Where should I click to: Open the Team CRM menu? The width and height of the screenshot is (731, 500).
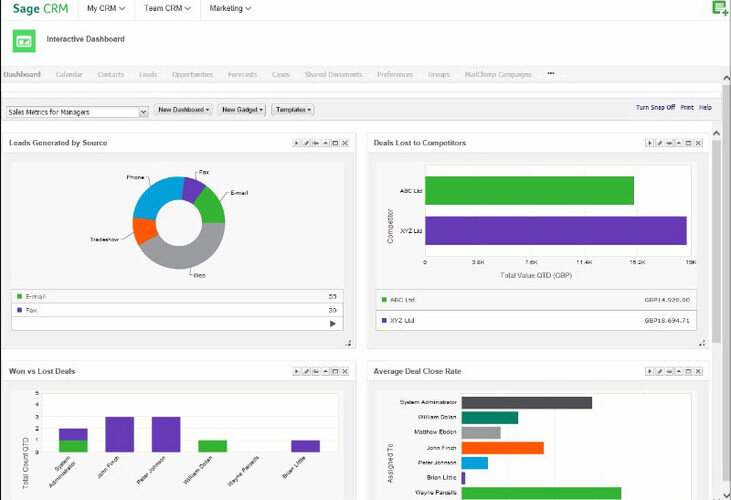(167, 9)
